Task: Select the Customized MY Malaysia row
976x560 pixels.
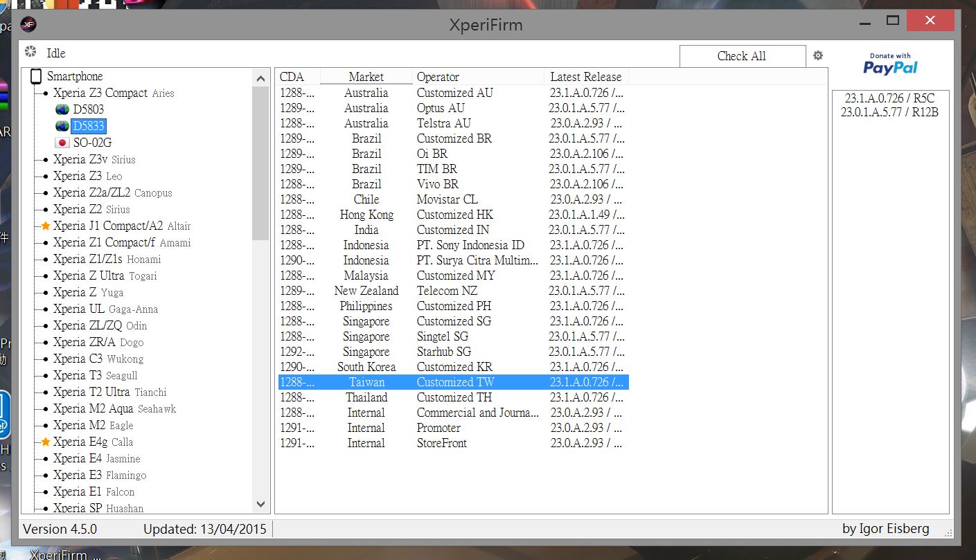Action: [x=453, y=276]
